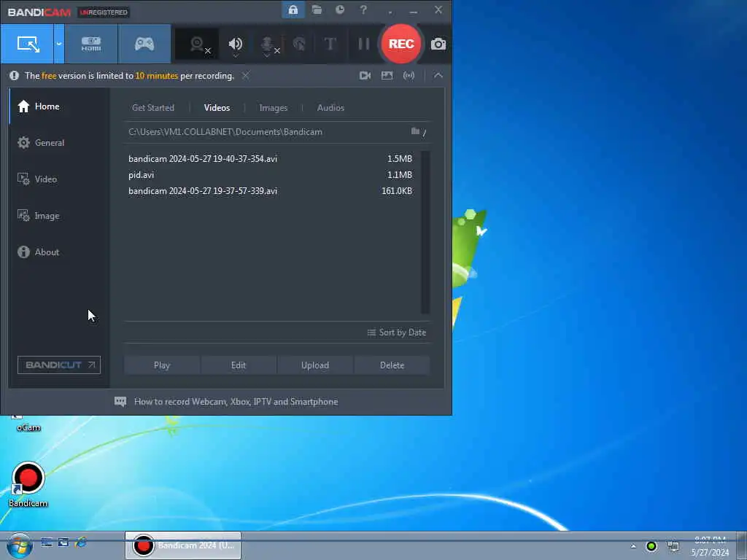This screenshot has width=747, height=560.
Task: Open the output folder icon in title bar
Action: click(x=317, y=10)
